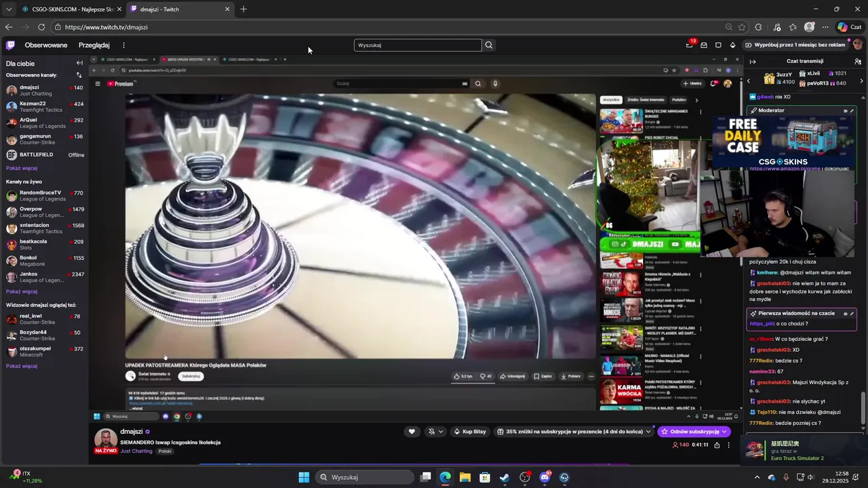Open Jankos live channel
Screen dimensions: 868x488
point(44,277)
